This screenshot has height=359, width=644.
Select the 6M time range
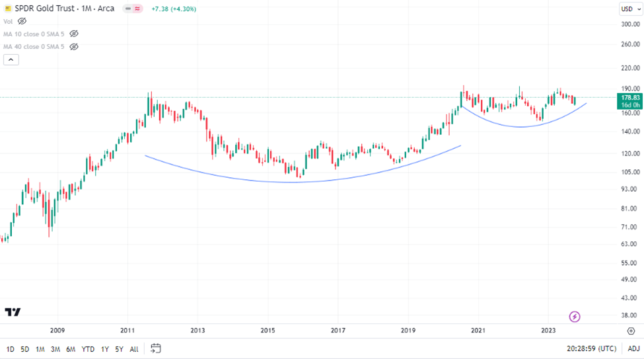(x=71, y=349)
